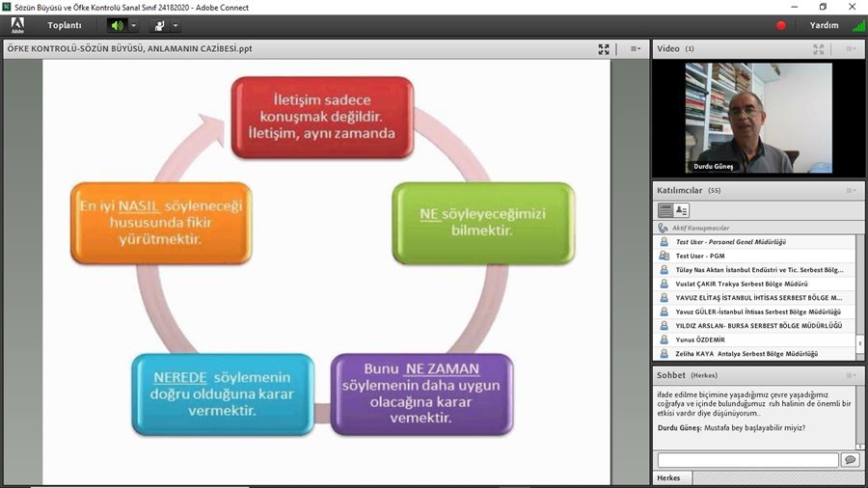Image resolution: width=868 pixels, height=488 pixels.
Task: Switch to the attendee list view
Action: tap(665, 210)
